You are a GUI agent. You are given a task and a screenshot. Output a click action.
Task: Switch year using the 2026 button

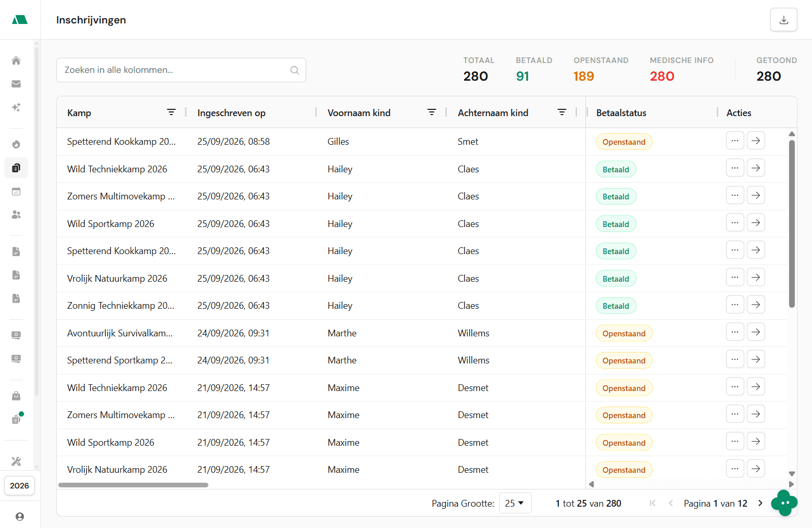point(19,485)
